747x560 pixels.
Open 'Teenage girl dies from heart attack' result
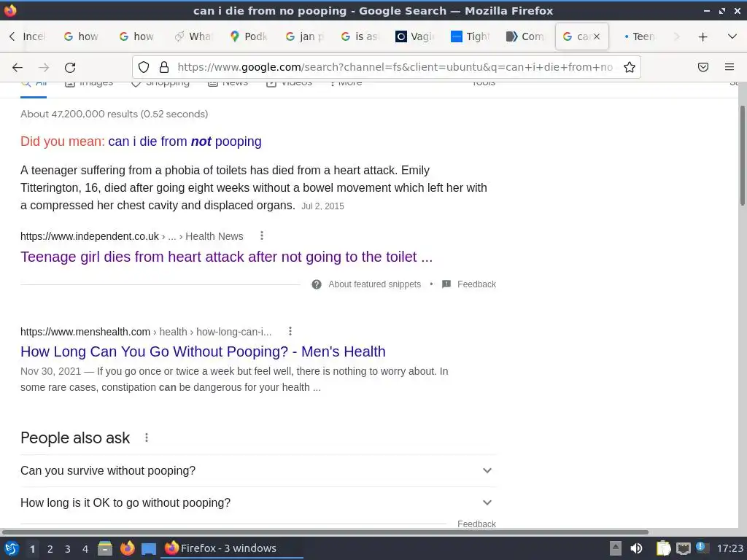(x=226, y=257)
